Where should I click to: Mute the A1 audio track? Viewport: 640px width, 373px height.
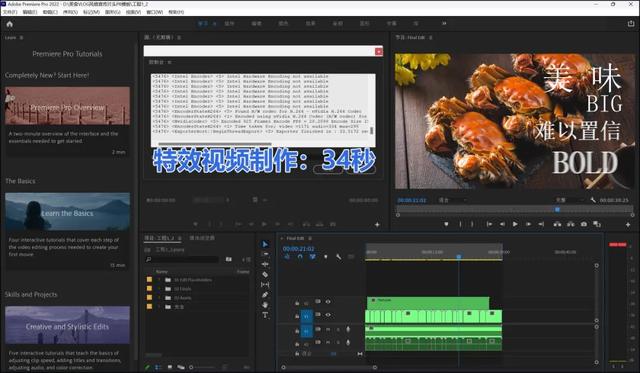click(328, 329)
